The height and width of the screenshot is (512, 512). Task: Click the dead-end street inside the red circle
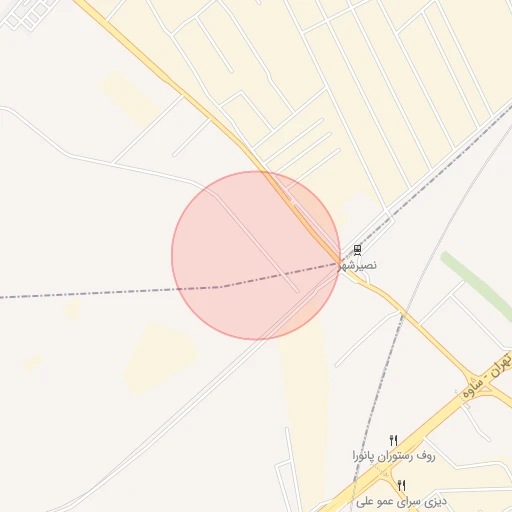(x=257, y=243)
